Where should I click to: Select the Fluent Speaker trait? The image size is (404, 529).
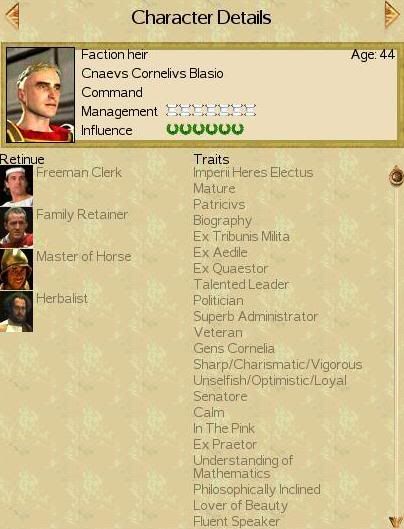point(236,522)
